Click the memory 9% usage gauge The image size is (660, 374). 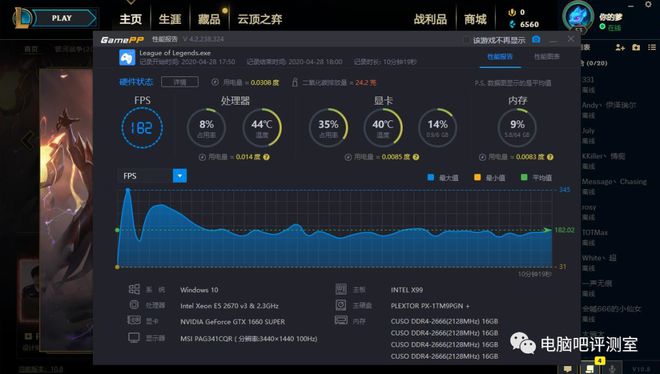[517, 128]
